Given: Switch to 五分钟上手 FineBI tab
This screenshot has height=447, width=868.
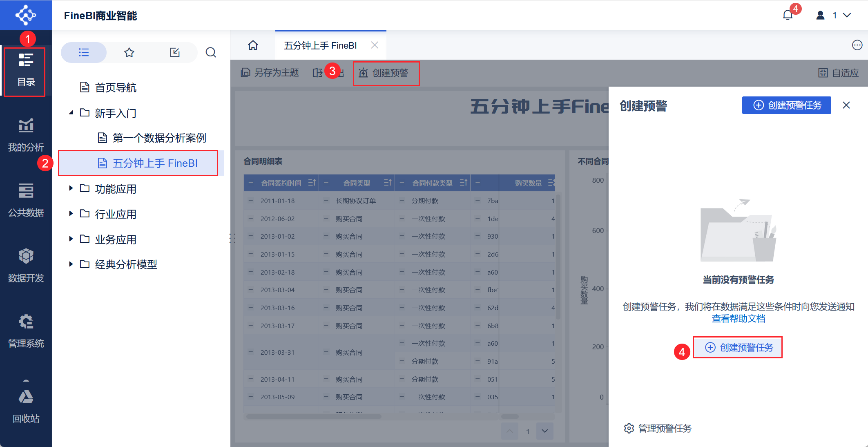Looking at the screenshot, I should tap(320, 45).
